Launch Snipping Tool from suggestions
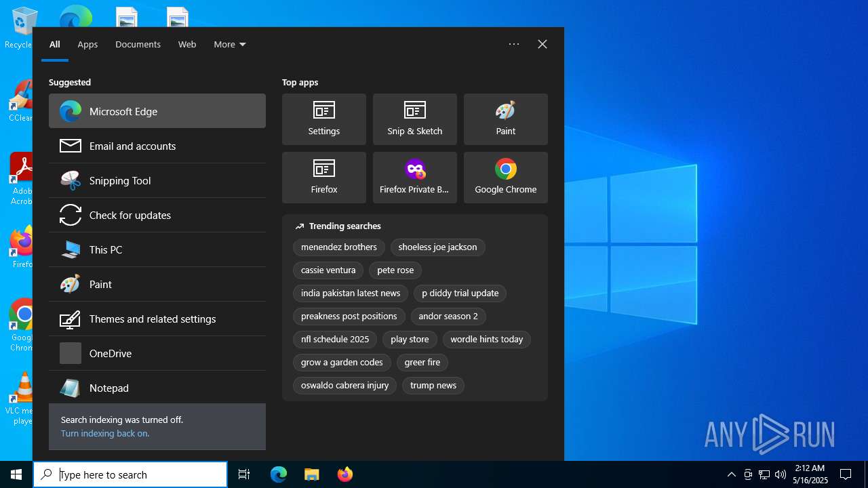The width and height of the screenshot is (868, 488). 157,180
